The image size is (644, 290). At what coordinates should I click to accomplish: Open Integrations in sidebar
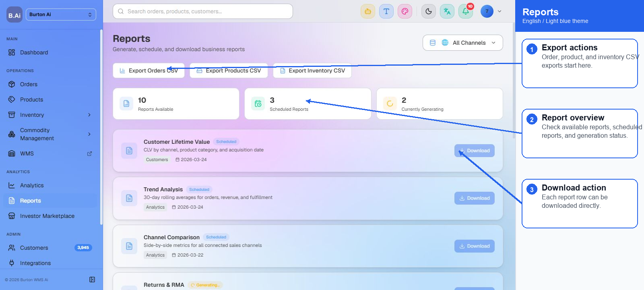click(x=50, y=263)
